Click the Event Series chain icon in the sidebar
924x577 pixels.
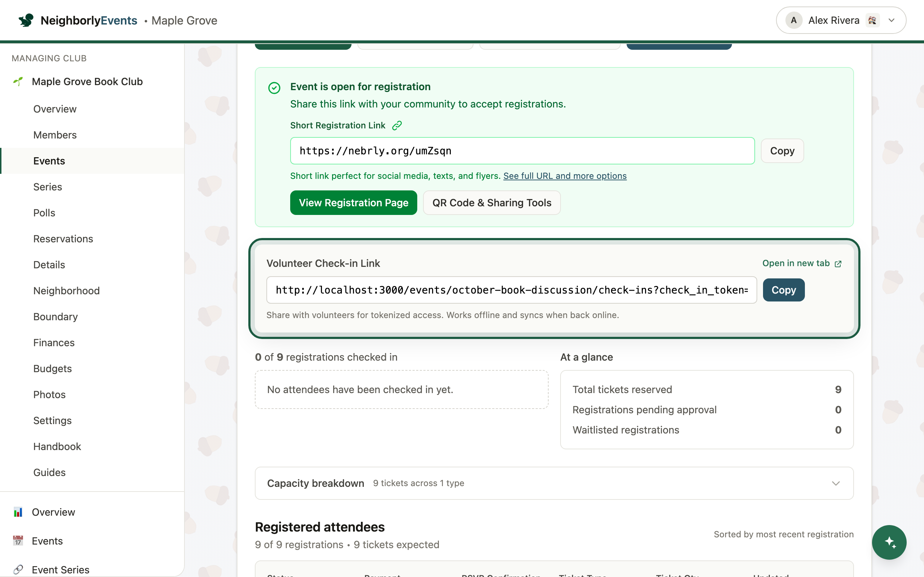18,569
